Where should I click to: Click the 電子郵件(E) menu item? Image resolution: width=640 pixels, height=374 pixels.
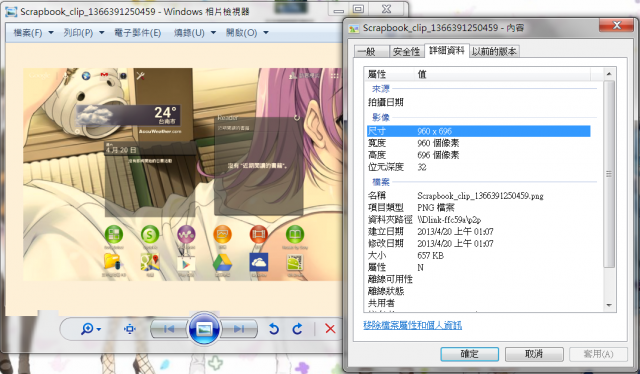pos(138,33)
